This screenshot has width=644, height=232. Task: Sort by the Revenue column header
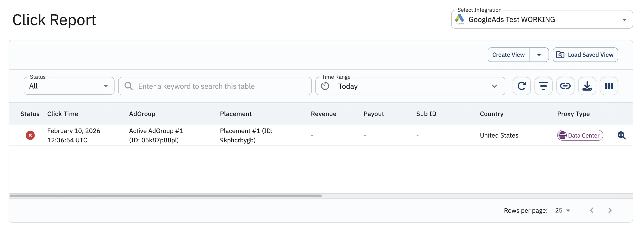[324, 114]
